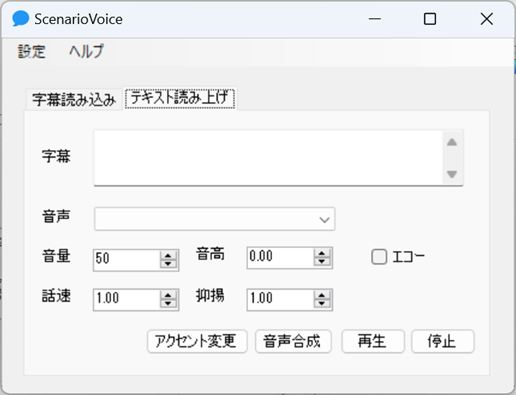The height and width of the screenshot is (395, 516).
Task: Click the 停止 stop button
Action: coord(442,341)
